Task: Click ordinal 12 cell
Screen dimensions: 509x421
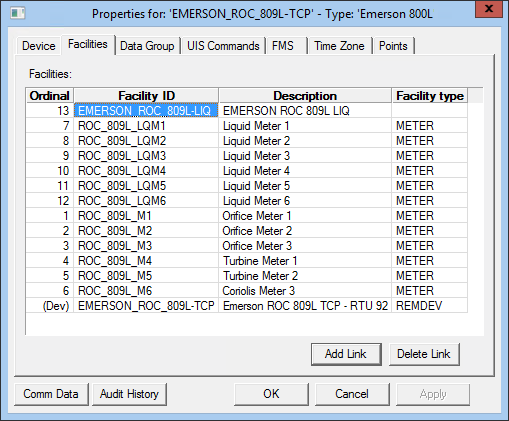Action: (x=50, y=201)
